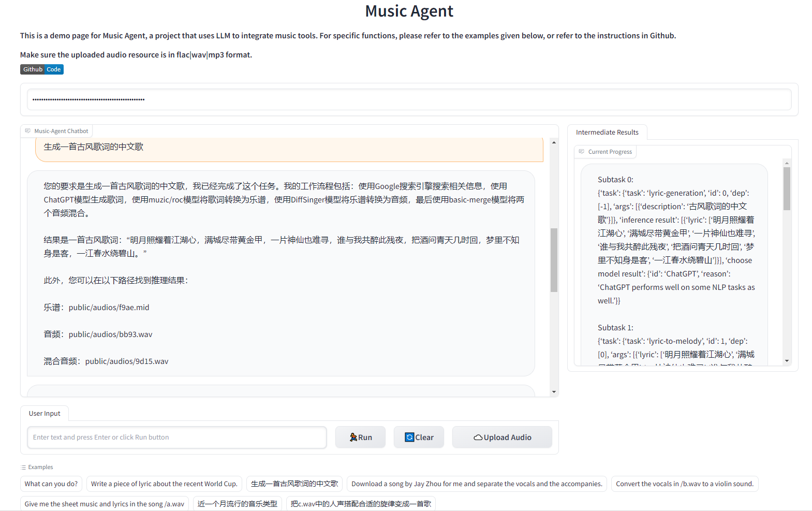Choose the World Cup lyric example
The image size is (812, 511).
[x=164, y=484]
